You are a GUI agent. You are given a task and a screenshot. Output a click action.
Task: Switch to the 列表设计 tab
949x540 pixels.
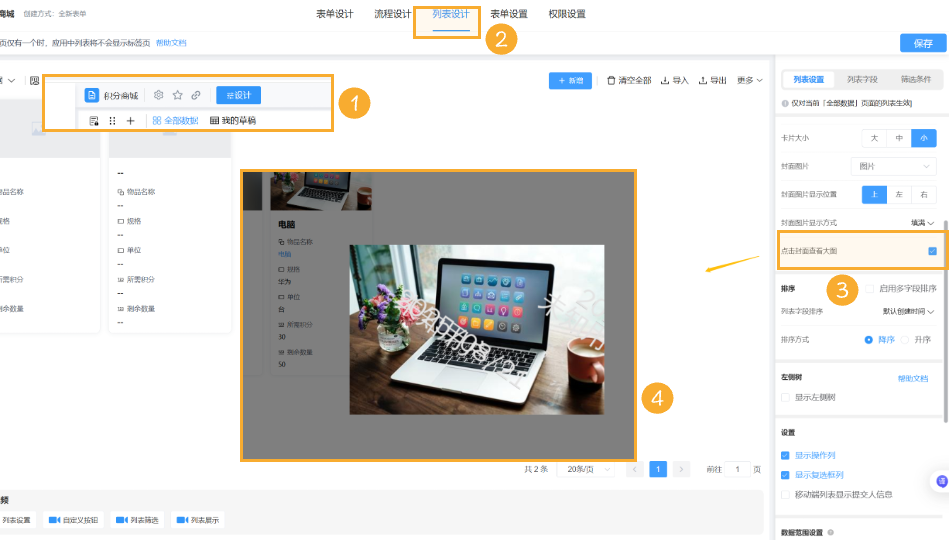pos(451,14)
